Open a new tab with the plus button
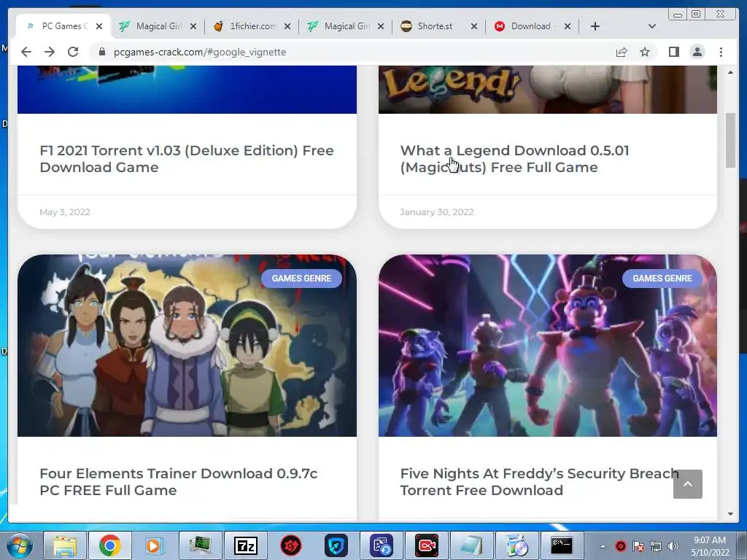Image resolution: width=747 pixels, height=560 pixels. [x=595, y=26]
